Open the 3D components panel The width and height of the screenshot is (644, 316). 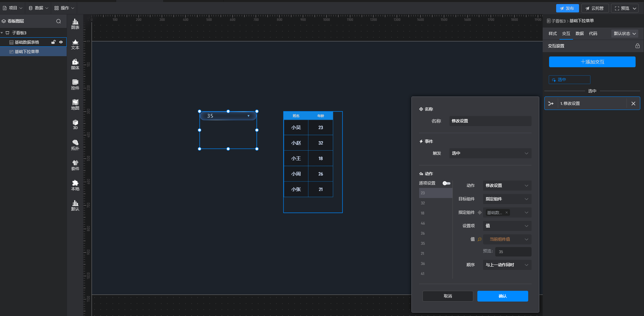tap(75, 125)
